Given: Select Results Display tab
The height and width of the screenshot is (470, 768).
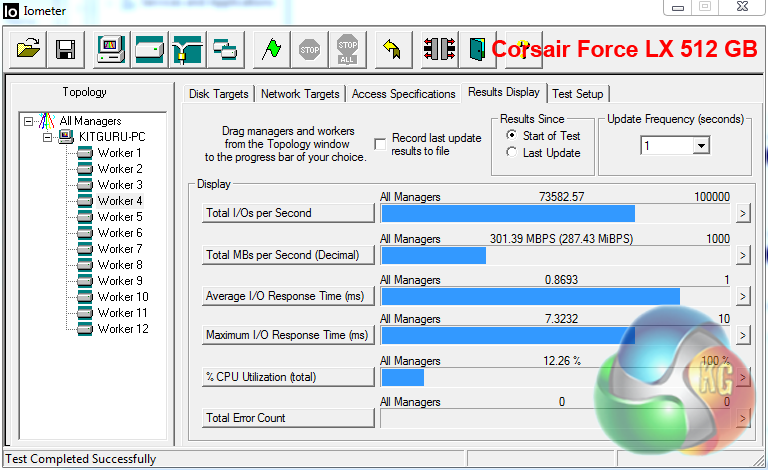Looking at the screenshot, I should pyautogui.click(x=504, y=92).
